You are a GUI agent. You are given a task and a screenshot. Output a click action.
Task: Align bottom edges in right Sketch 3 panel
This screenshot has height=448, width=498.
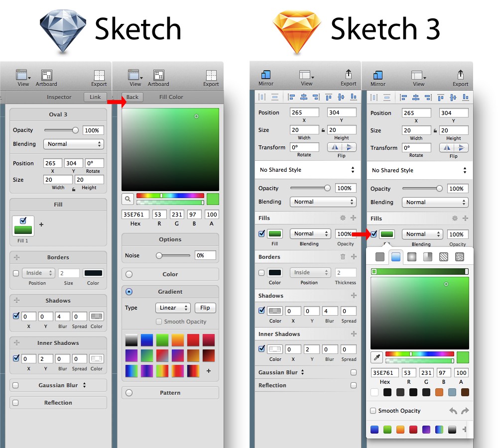pyautogui.click(x=466, y=97)
